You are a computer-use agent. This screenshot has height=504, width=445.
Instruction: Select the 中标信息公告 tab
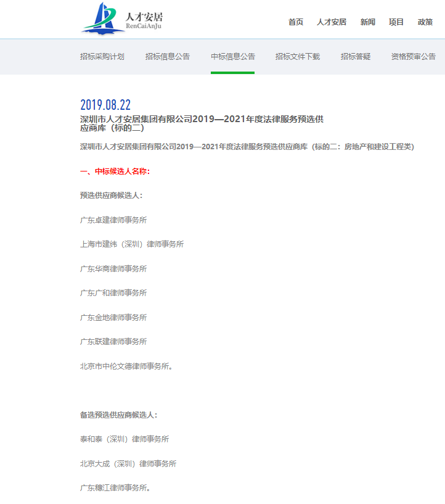click(x=233, y=57)
